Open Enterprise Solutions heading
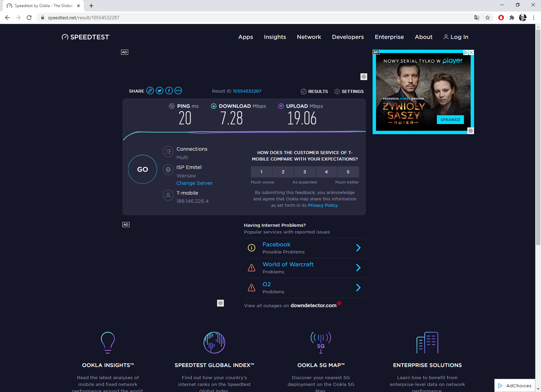 click(427, 365)
